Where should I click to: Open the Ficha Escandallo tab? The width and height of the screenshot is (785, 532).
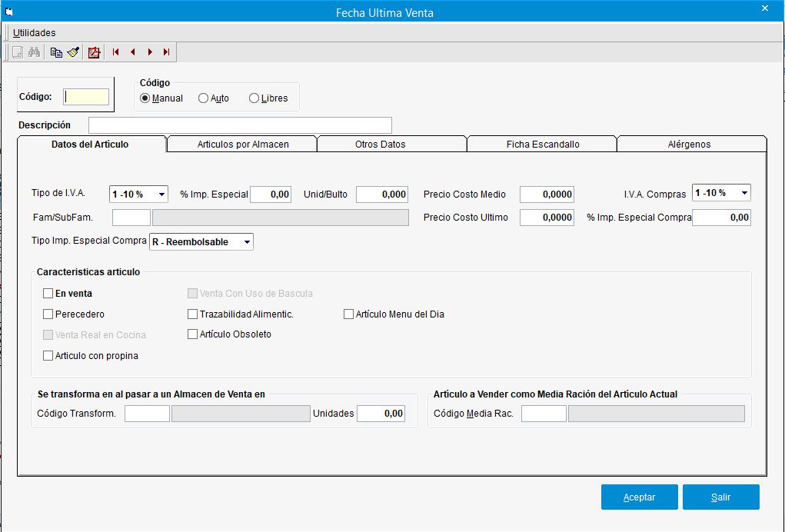tap(543, 144)
